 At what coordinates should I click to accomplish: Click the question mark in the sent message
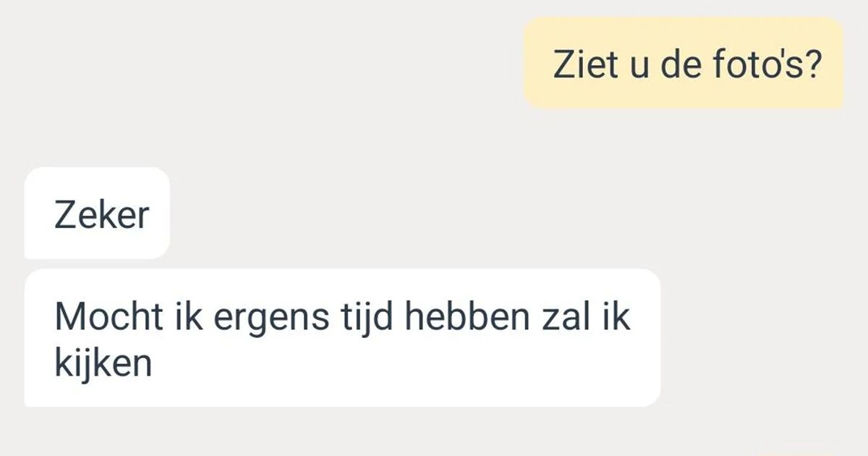812,63
